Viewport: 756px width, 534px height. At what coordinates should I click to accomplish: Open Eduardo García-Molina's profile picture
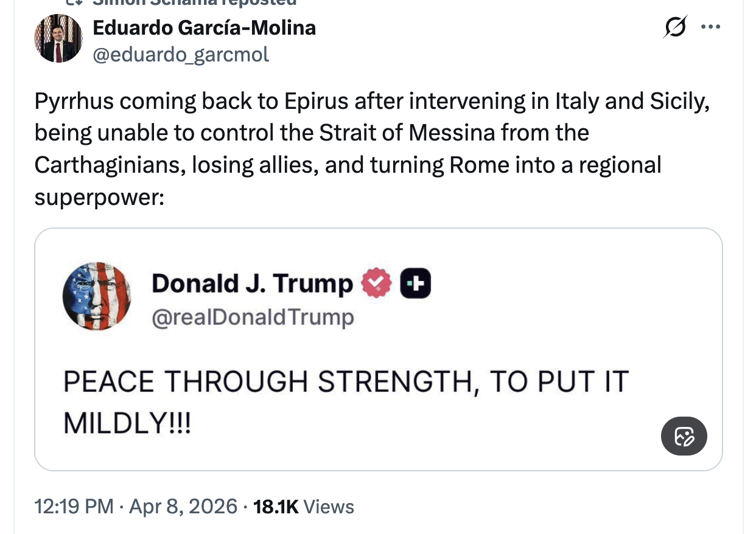pyautogui.click(x=58, y=38)
